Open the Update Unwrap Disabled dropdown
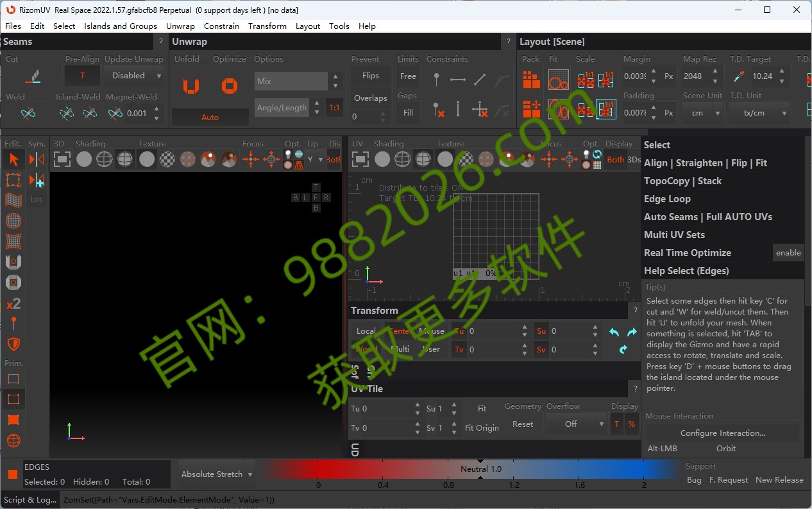This screenshot has width=812, height=509. (133, 76)
